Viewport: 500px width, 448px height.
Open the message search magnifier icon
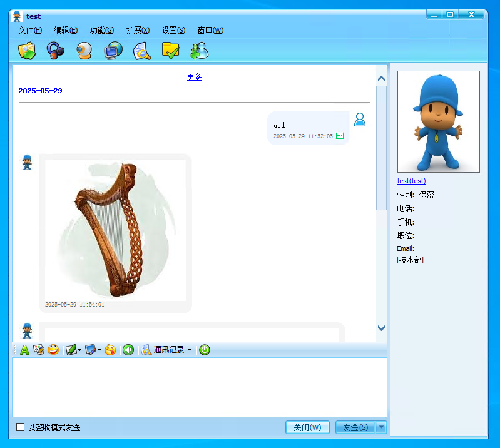pos(142,51)
